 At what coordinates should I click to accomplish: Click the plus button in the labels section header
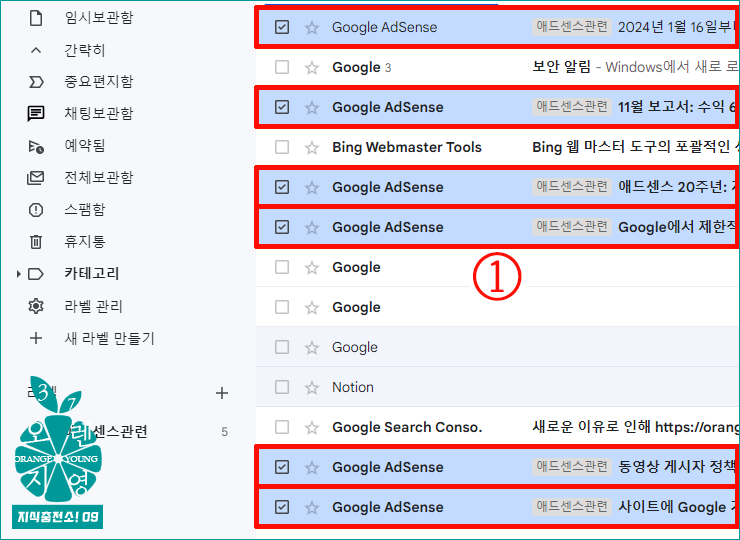(x=222, y=393)
